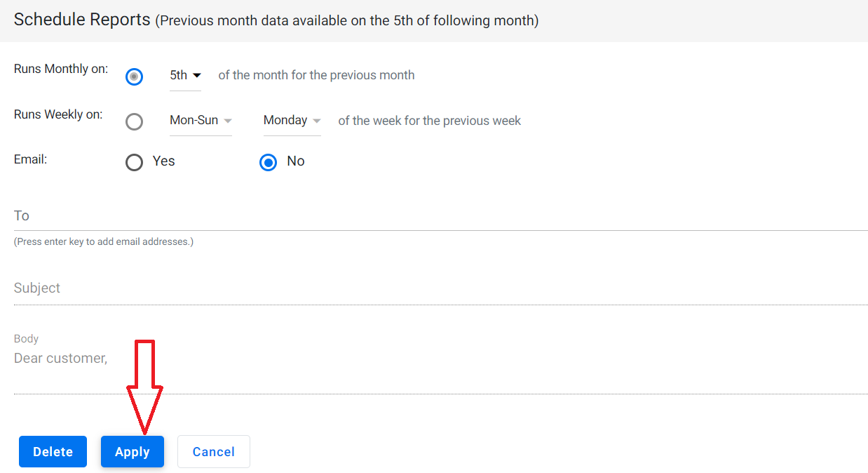Click the Runs Weekly on label
868x473 pixels.
58,114
